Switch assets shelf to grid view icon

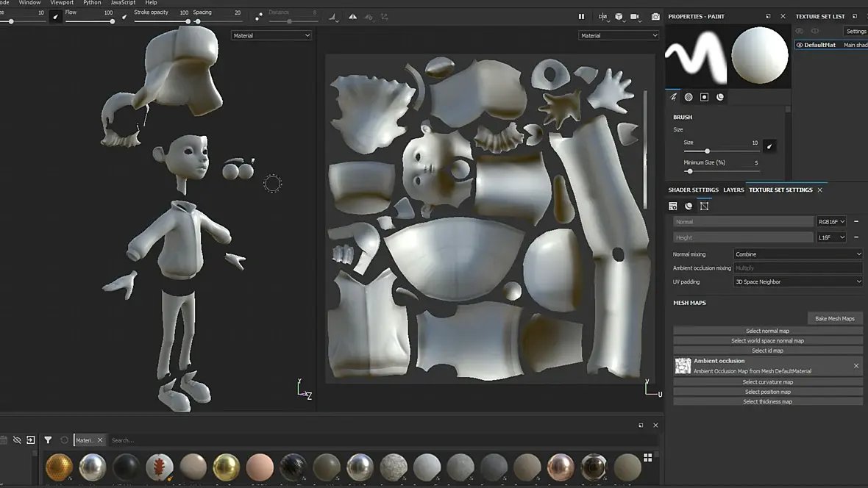[x=647, y=458]
